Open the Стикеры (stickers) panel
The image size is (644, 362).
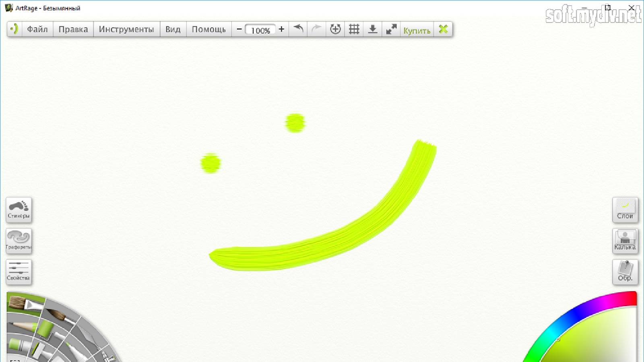point(19,210)
